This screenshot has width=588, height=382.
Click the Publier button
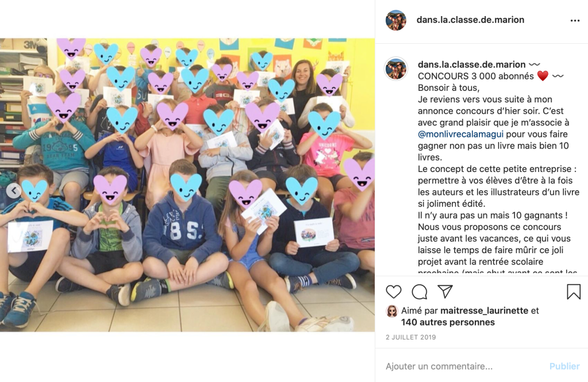[564, 366]
